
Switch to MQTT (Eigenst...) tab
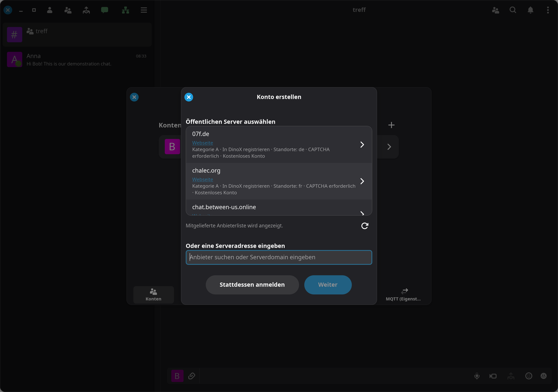click(x=403, y=295)
